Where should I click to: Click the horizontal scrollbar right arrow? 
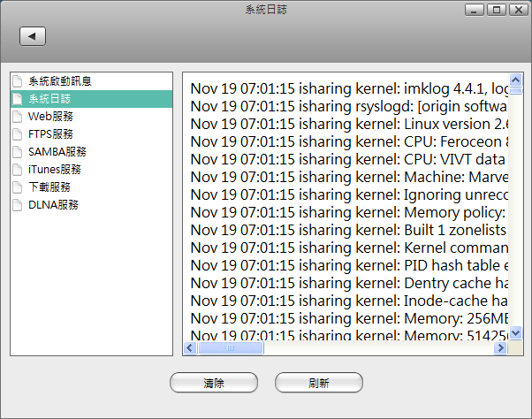[x=501, y=348]
